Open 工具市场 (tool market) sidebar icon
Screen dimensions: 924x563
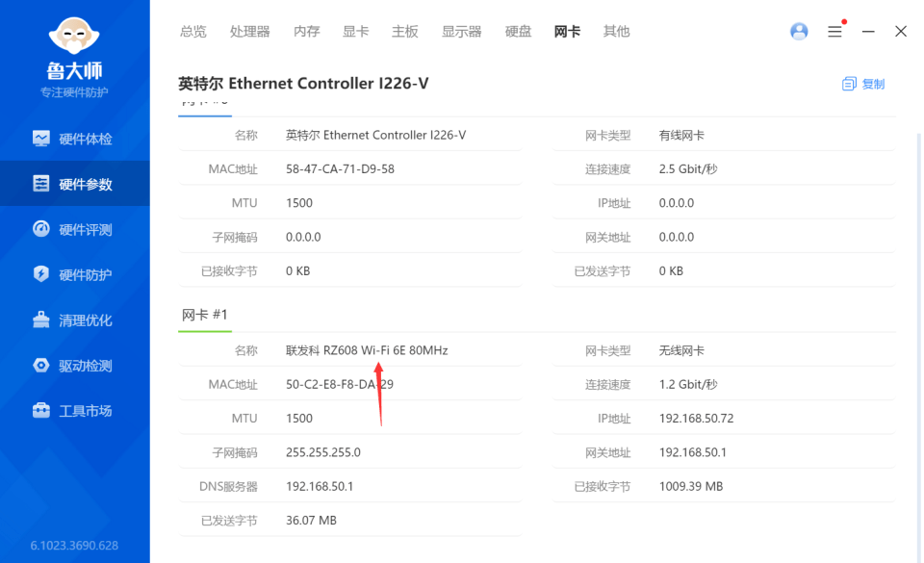(x=74, y=410)
